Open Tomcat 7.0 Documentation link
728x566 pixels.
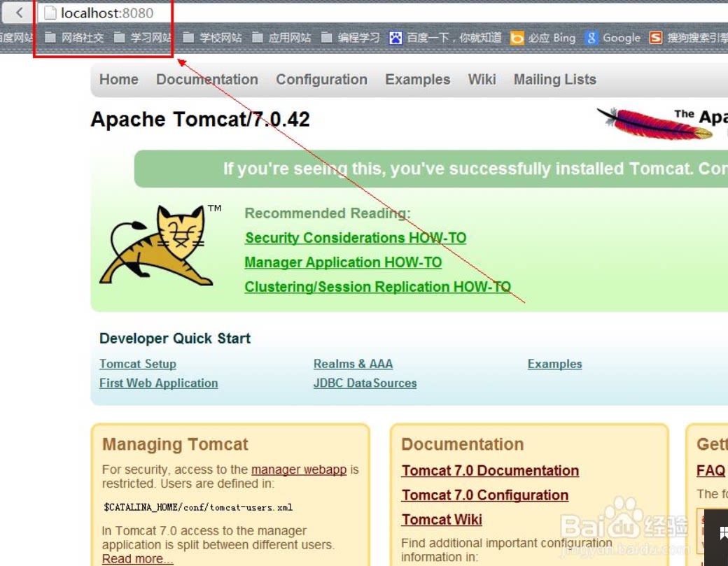point(490,470)
